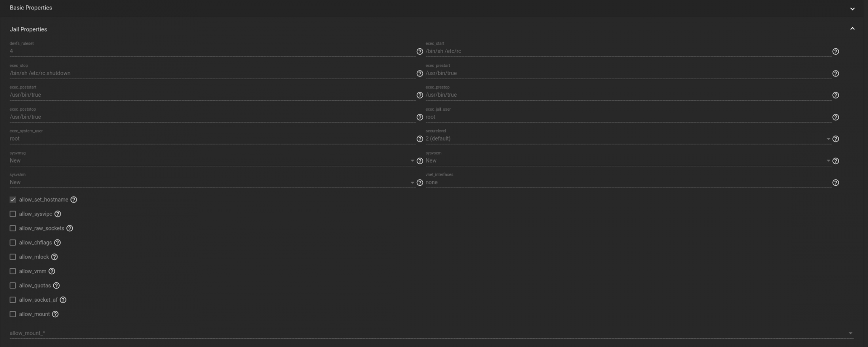Viewport: 868px width, 347px height.
Task: Show help tooltip for exec_start
Action: 835,52
